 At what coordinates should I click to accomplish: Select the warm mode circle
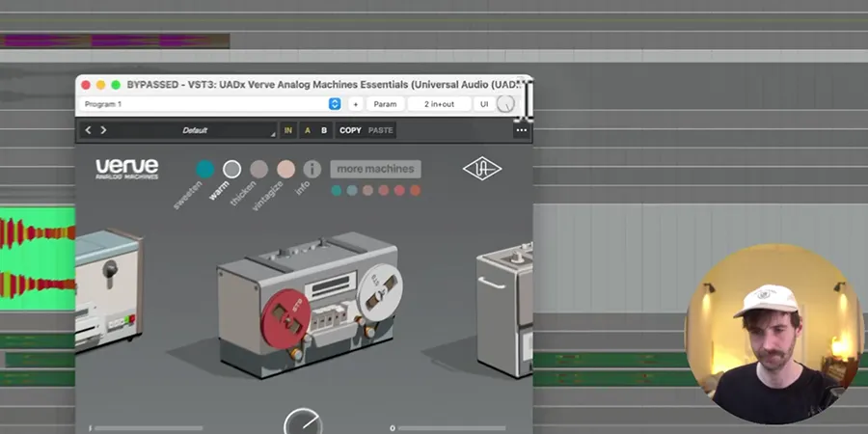pos(231,170)
